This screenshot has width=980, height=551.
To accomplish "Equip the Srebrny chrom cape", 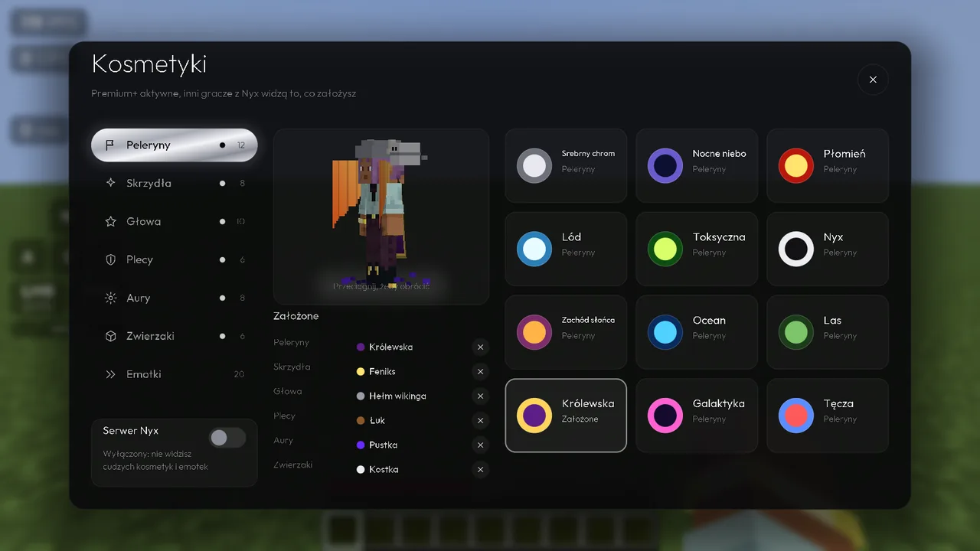I will [566, 165].
